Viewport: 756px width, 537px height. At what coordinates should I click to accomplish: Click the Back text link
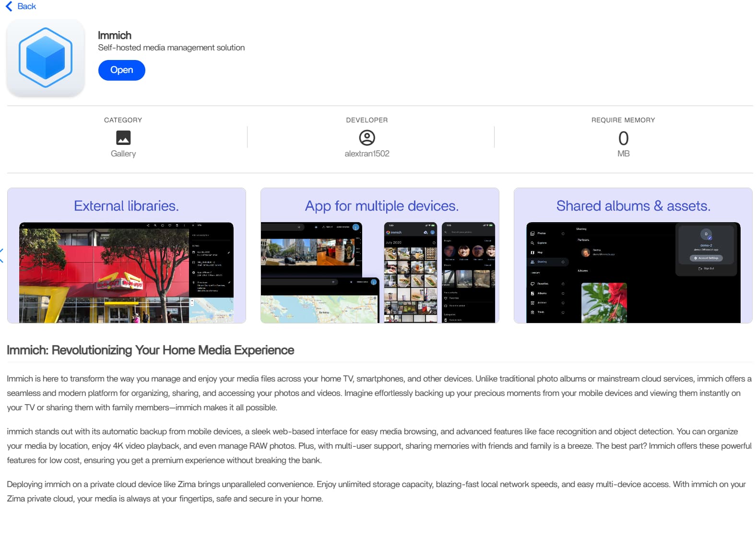(x=26, y=6)
